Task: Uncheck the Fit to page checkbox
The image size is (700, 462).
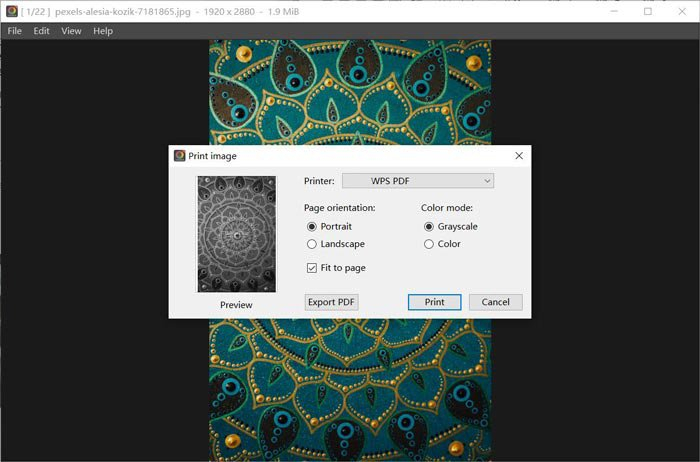Action: tap(312, 268)
